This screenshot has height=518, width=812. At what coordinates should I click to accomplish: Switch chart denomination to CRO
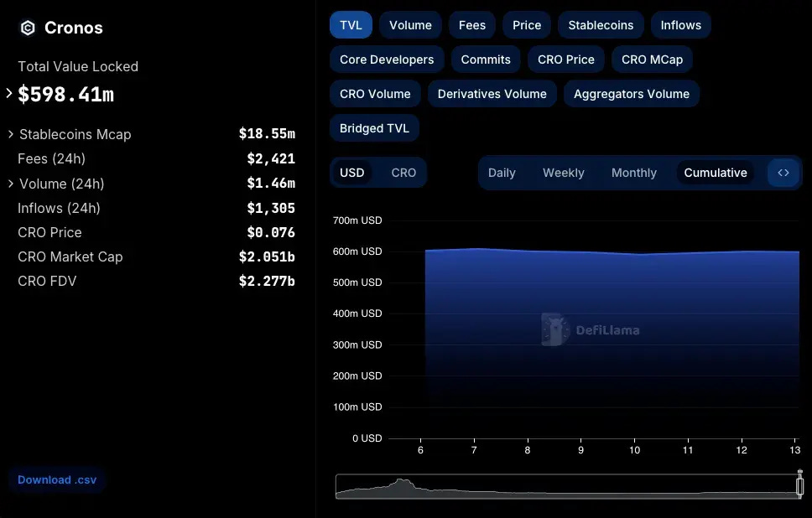pos(403,173)
